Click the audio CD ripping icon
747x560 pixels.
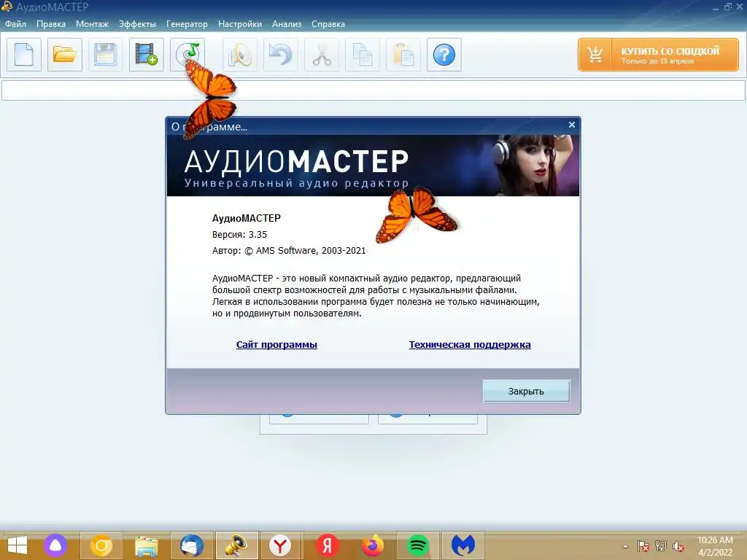tap(187, 55)
